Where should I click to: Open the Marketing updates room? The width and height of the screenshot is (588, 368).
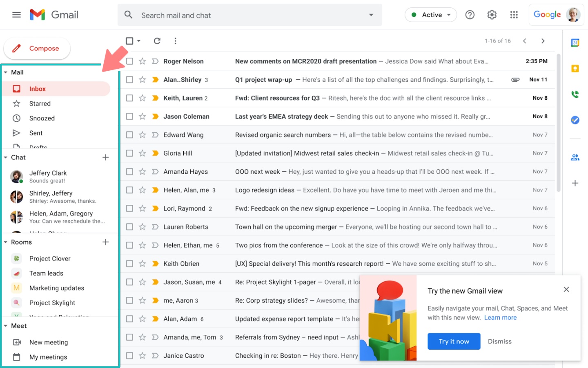pyautogui.click(x=56, y=288)
